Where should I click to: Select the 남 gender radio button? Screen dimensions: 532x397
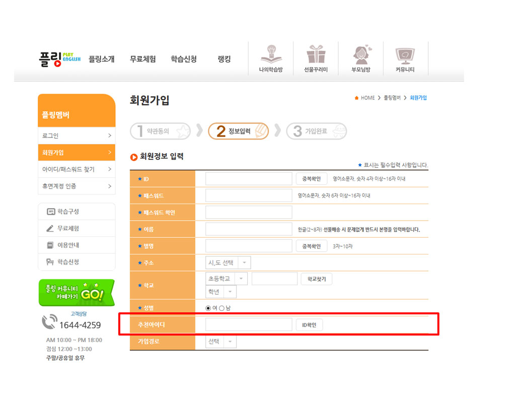222,308
